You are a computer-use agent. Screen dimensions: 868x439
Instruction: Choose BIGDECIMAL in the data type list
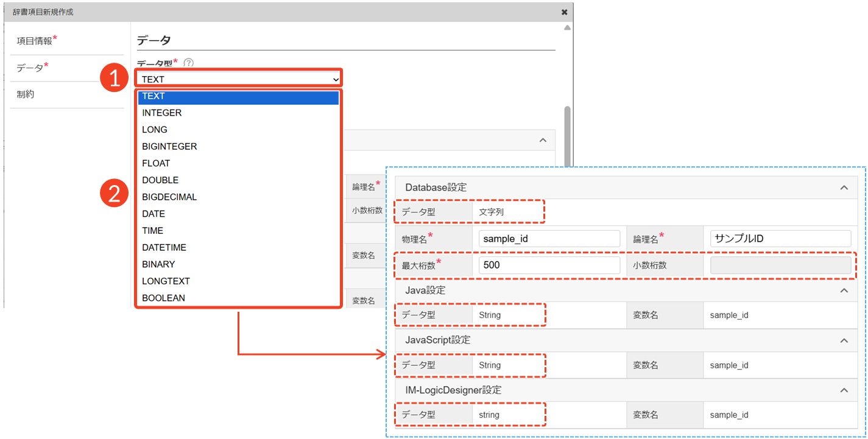(x=169, y=197)
